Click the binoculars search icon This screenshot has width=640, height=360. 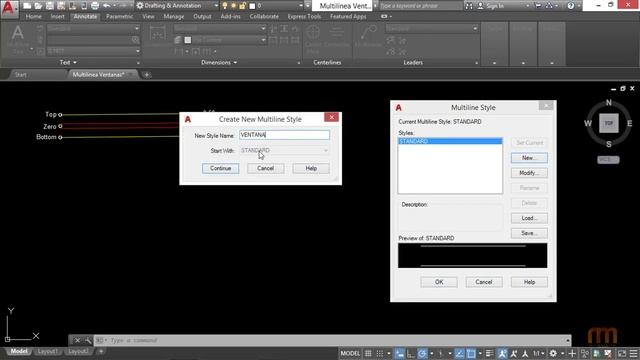click(469, 6)
